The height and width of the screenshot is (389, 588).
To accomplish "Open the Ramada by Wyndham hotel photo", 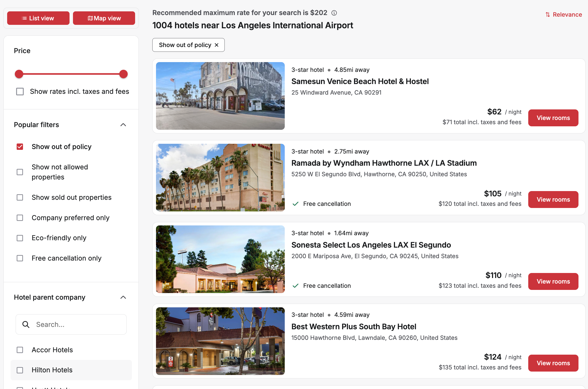I will coord(220,178).
